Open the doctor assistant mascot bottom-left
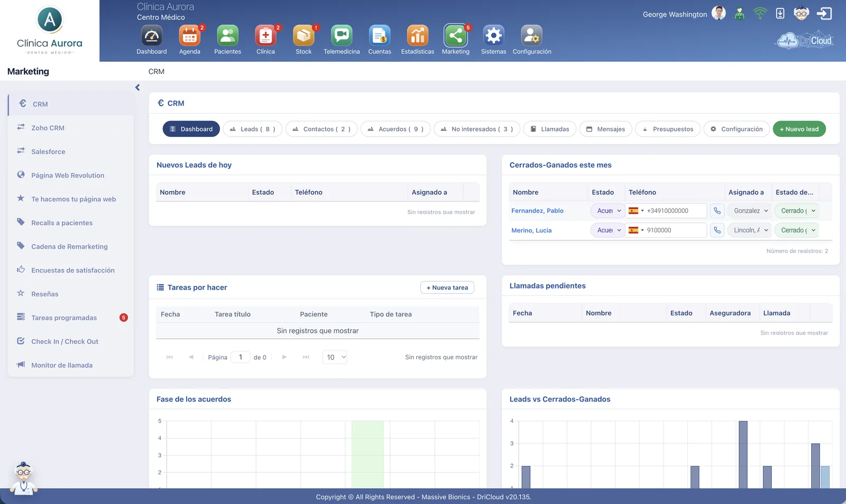 (x=24, y=478)
